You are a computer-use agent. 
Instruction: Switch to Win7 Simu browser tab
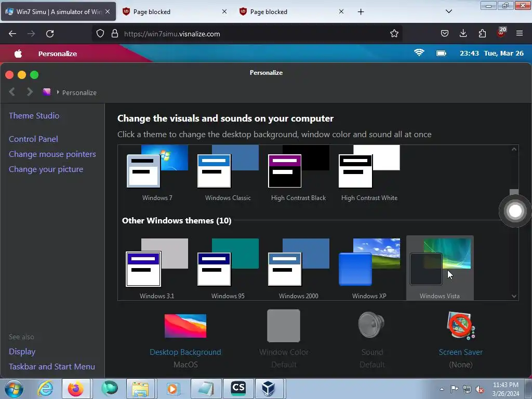tap(58, 11)
